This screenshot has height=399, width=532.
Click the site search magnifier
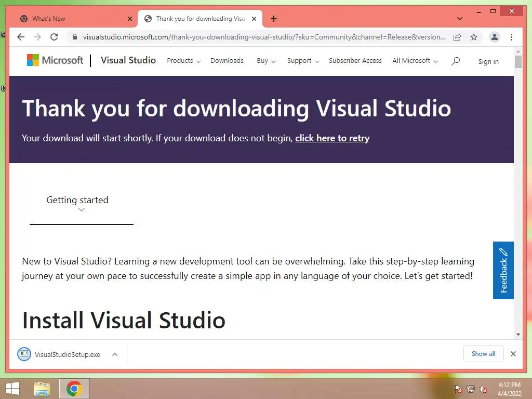click(x=455, y=61)
